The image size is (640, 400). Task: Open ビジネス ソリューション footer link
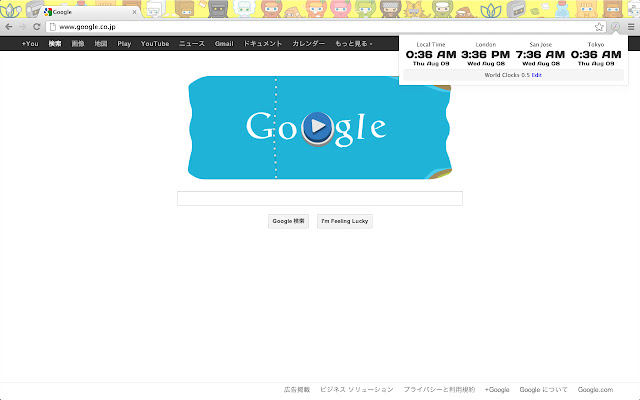356,390
